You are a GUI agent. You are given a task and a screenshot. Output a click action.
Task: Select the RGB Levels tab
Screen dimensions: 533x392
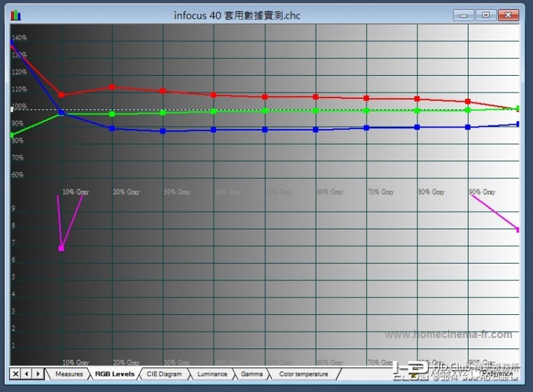click(x=114, y=374)
